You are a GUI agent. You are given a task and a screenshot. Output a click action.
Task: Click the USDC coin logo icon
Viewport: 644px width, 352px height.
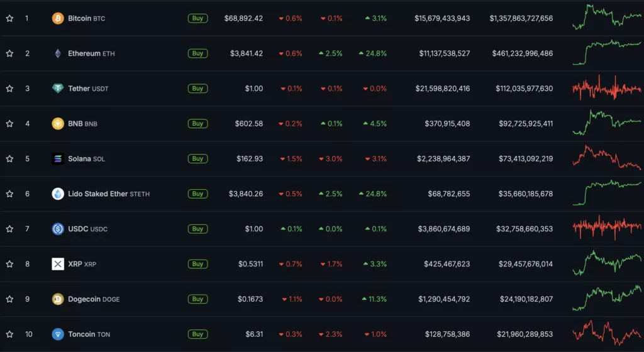[58, 229]
